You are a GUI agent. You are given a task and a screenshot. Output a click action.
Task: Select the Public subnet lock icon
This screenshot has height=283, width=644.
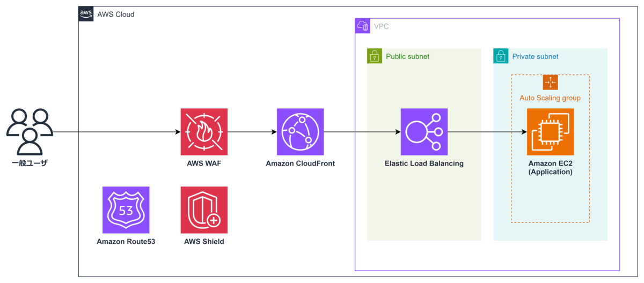coord(374,56)
